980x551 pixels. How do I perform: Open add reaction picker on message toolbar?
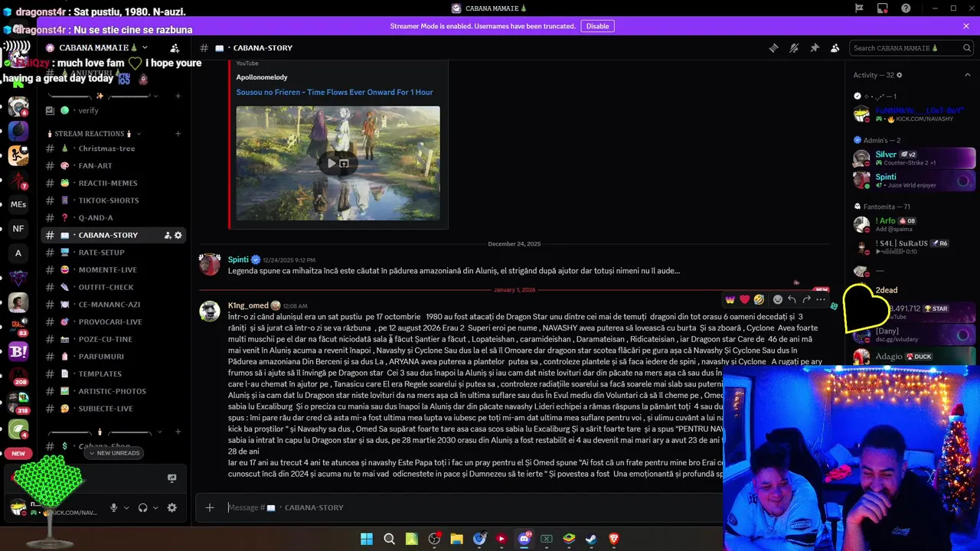[777, 299]
